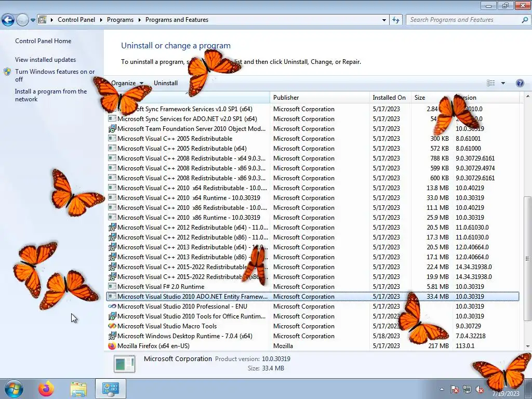Click Visual Studio 2010 Professional - ENU infinity icon
The height and width of the screenshot is (399, 532).
(x=112, y=306)
